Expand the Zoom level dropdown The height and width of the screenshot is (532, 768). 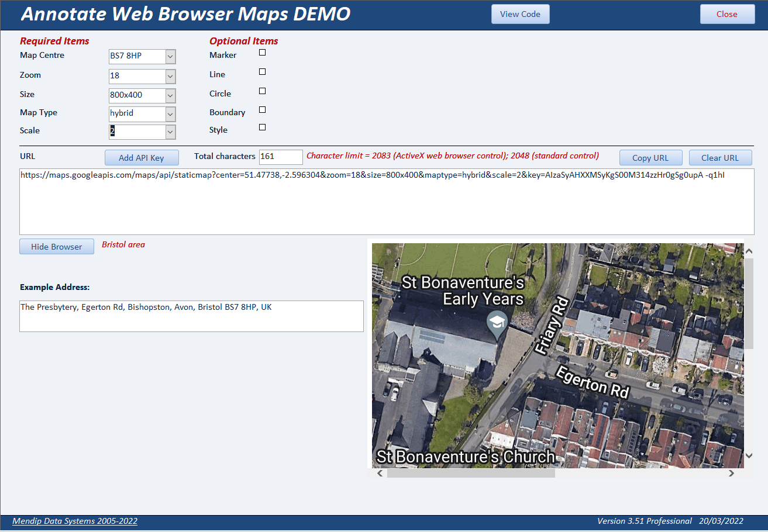point(170,77)
